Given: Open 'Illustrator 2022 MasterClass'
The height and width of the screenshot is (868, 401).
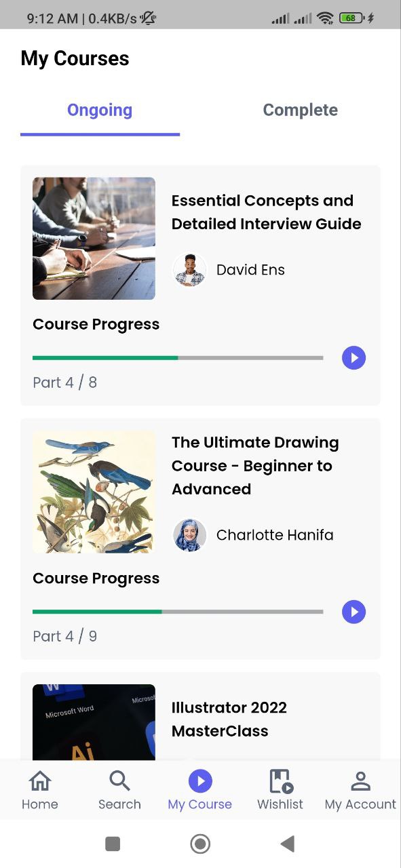Looking at the screenshot, I should pyautogui.click(x=229, y=719).
